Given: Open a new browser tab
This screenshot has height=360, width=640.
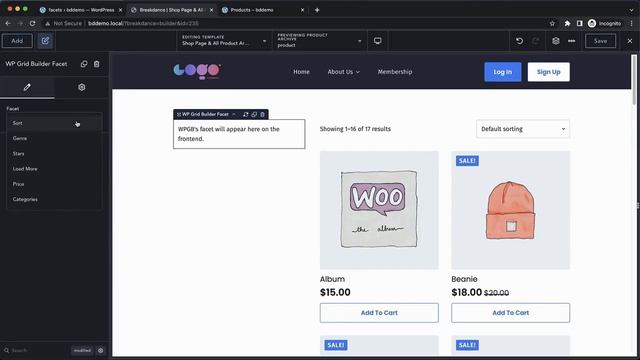Looking at the screenshot, I should tap(317, 10).
